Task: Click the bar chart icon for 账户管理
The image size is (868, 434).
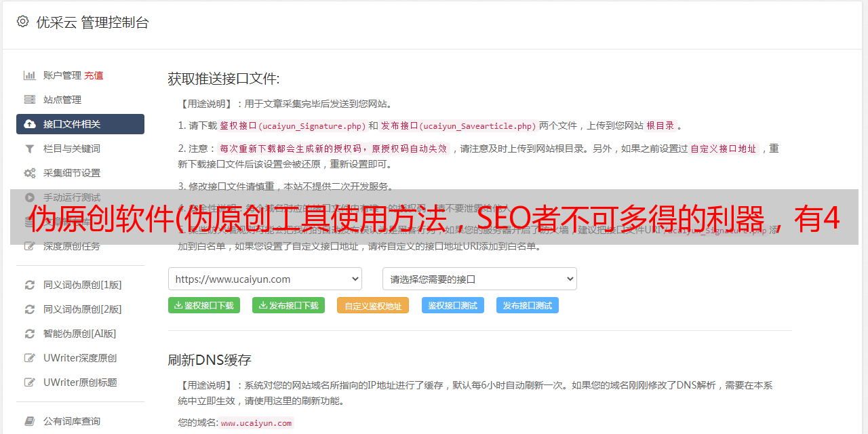Action: tap(30, 75)
